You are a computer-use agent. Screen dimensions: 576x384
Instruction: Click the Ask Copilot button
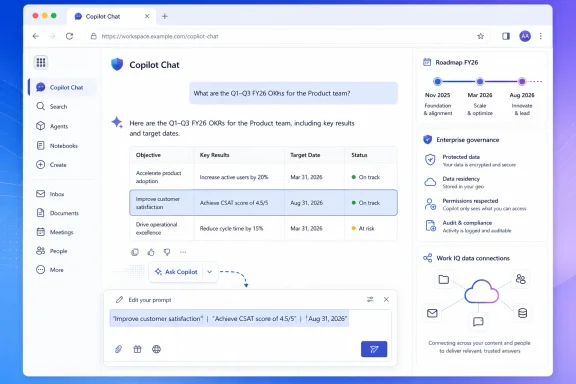(x=176, y=272)
